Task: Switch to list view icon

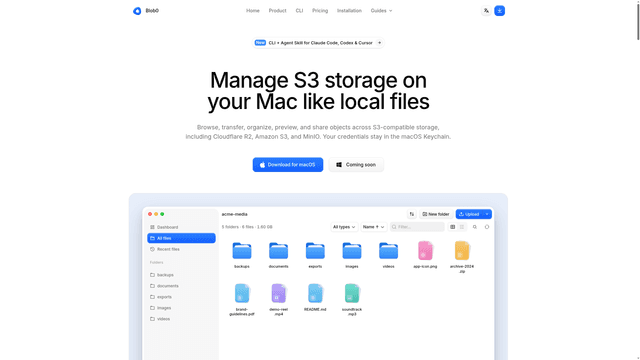Action: click(462, 227)
